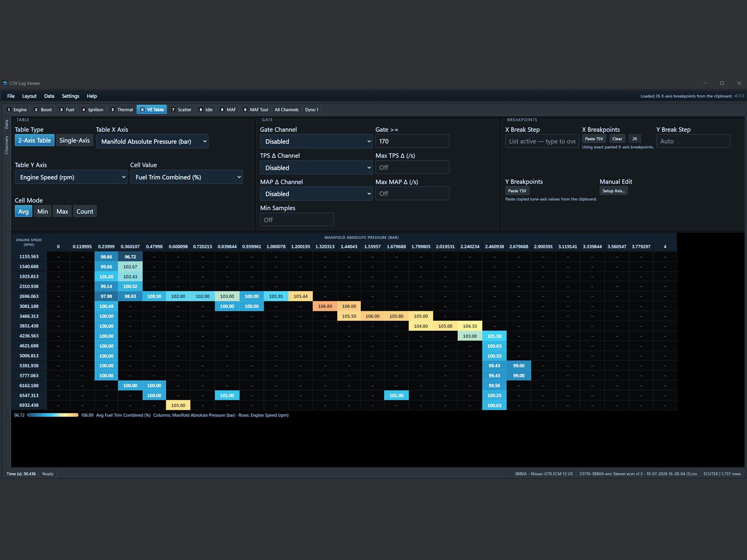Set cell mode to Count

pos(85,211)
